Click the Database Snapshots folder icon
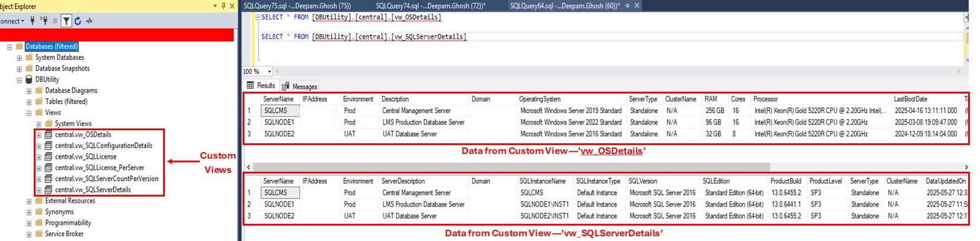Screen dimensions: 980x241 coord(28,68)
